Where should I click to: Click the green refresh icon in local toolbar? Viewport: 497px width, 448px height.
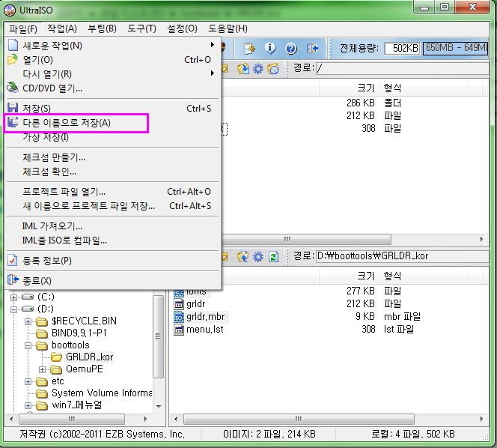(273, 257)
